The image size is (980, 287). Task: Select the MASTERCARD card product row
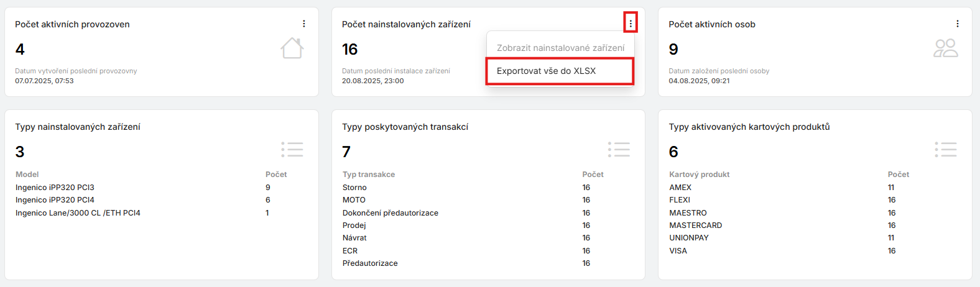coord(695,225)
